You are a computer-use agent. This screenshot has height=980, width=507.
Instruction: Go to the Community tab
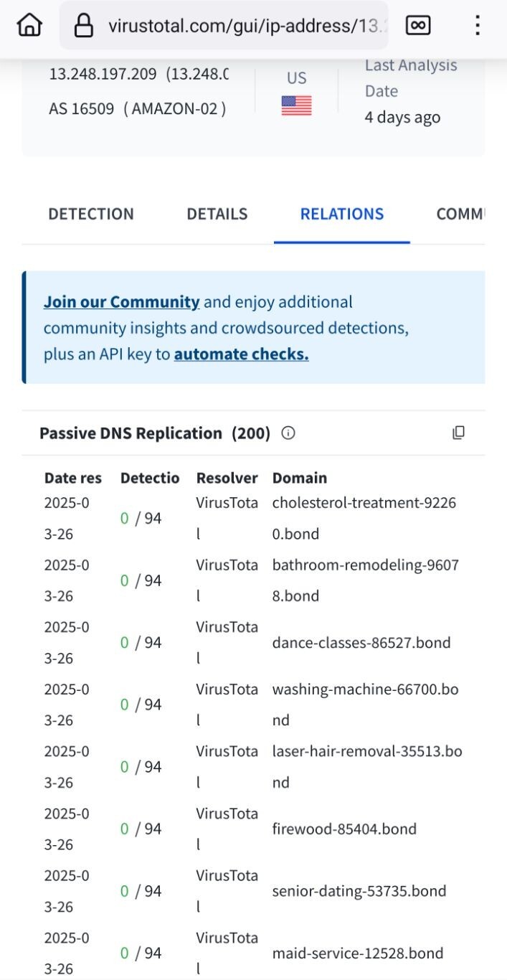(460, 214)
